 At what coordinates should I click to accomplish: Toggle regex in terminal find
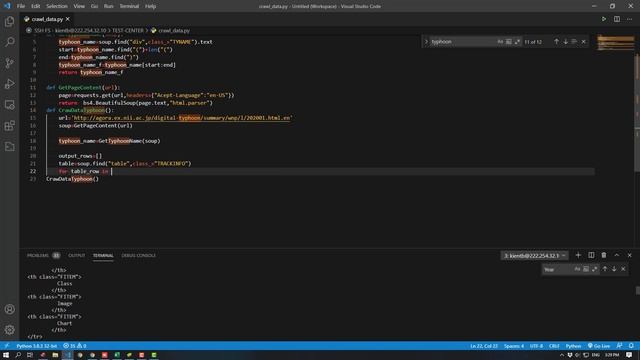tap(594, 269)
